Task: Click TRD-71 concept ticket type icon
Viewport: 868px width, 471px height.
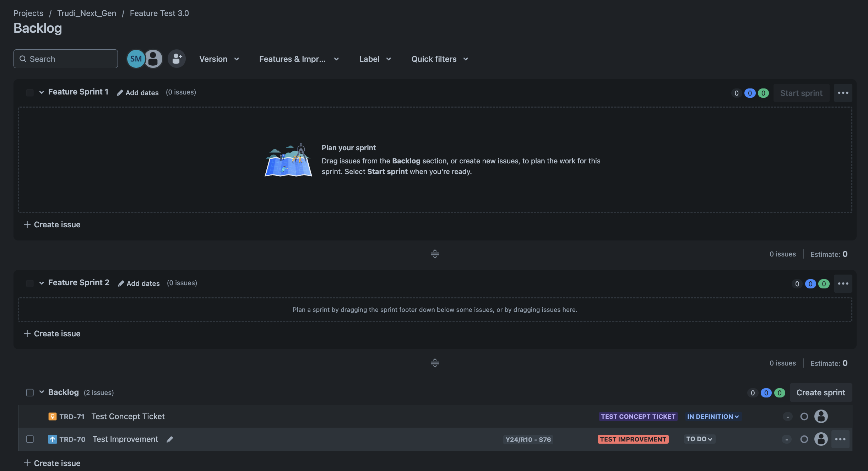Action: (52, 417)
